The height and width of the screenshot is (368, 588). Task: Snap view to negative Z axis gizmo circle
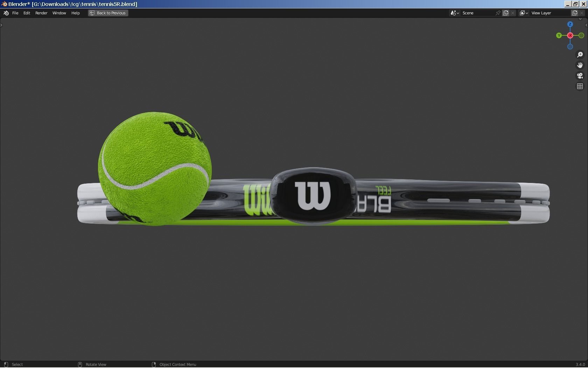(x=570, y=47)
